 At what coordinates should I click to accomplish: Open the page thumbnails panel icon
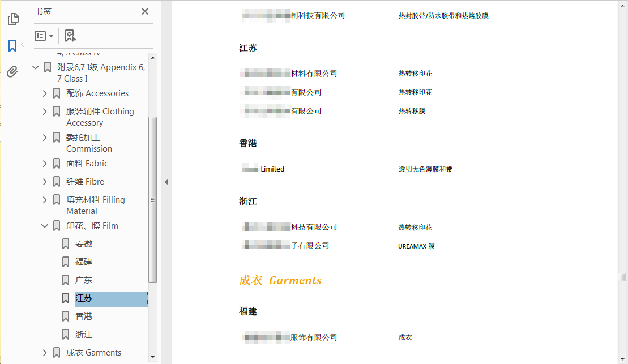(12, 19)
